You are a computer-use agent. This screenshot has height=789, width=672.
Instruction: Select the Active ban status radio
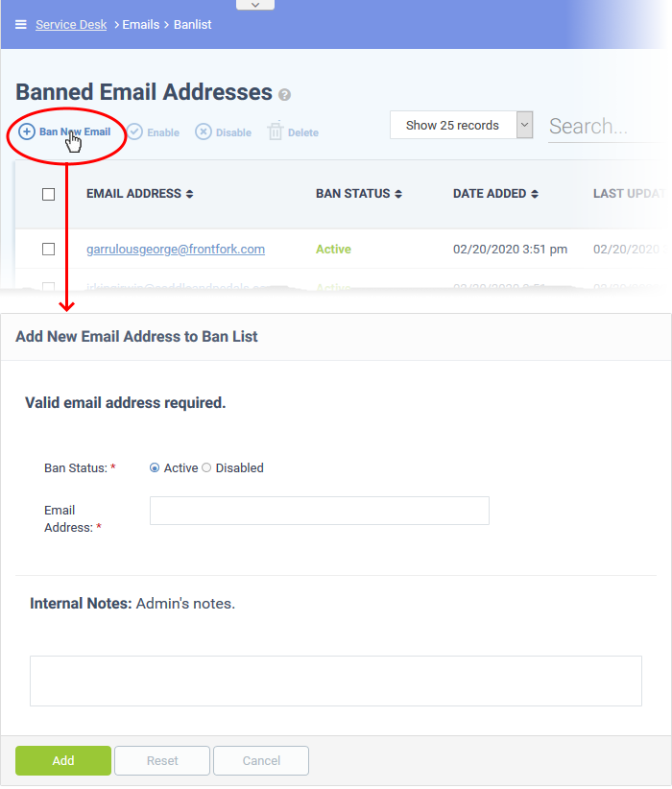(155, 468)
